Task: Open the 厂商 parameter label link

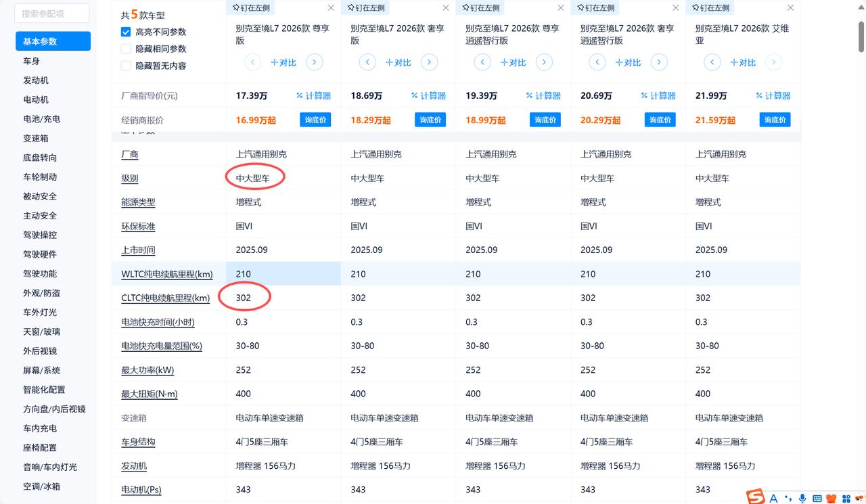Action: pos(130,154)
